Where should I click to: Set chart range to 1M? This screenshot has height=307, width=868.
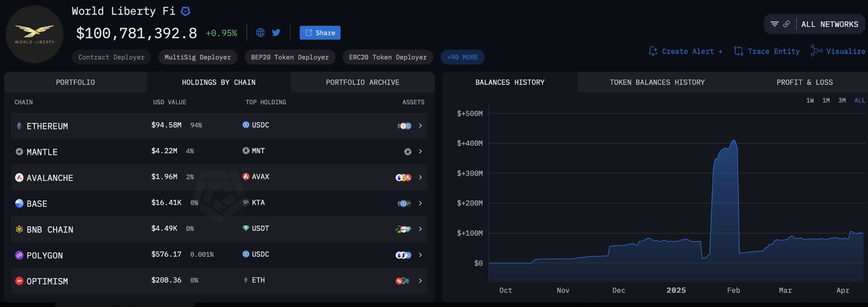coord(826,100)
